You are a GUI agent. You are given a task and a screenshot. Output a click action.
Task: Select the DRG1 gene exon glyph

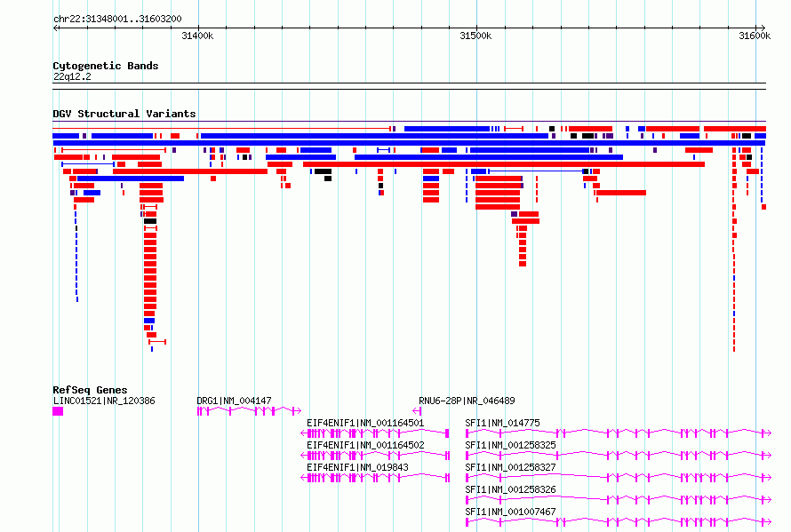[x=249, y=411]
